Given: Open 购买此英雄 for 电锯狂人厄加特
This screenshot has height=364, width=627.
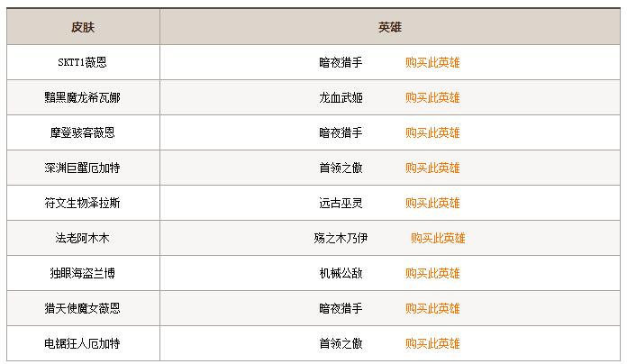Looking at the screenshot, I should pos(432,343).
